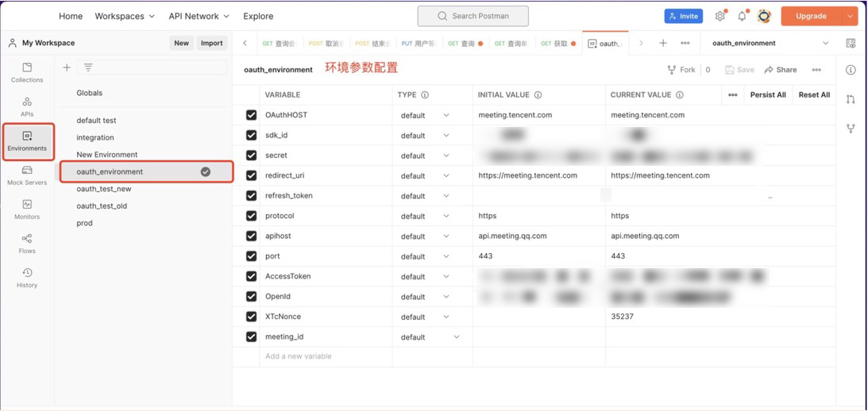This screenshot has height=411, width=868.
Task: Uncheck the apihost variable checkbox
Action: [x=251, y=236]
